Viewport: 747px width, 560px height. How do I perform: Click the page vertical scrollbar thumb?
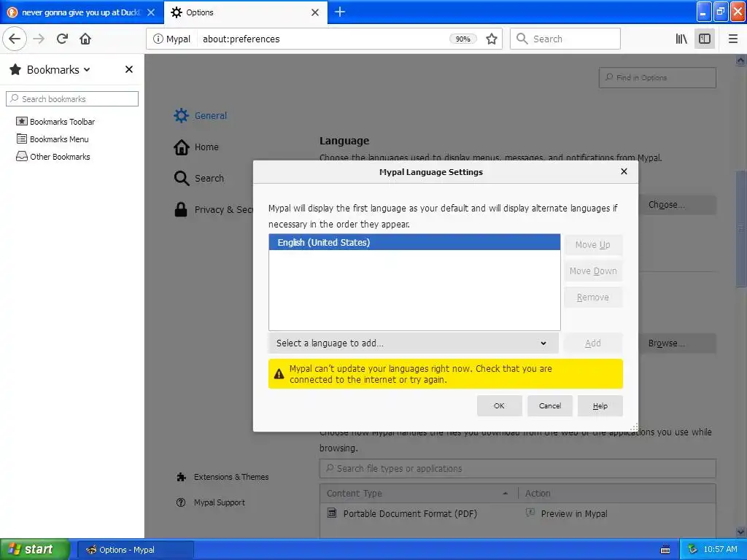[x=741, y=228]
